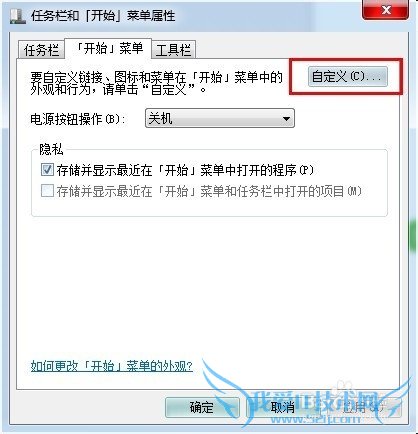Close the 任务栏和「开始」菜单属性 dialog
418x434 pixels.
click(x=385, y=10)
